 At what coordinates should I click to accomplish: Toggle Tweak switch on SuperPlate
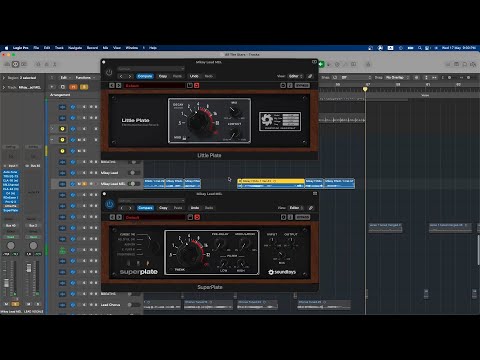[x=172, y=269]
